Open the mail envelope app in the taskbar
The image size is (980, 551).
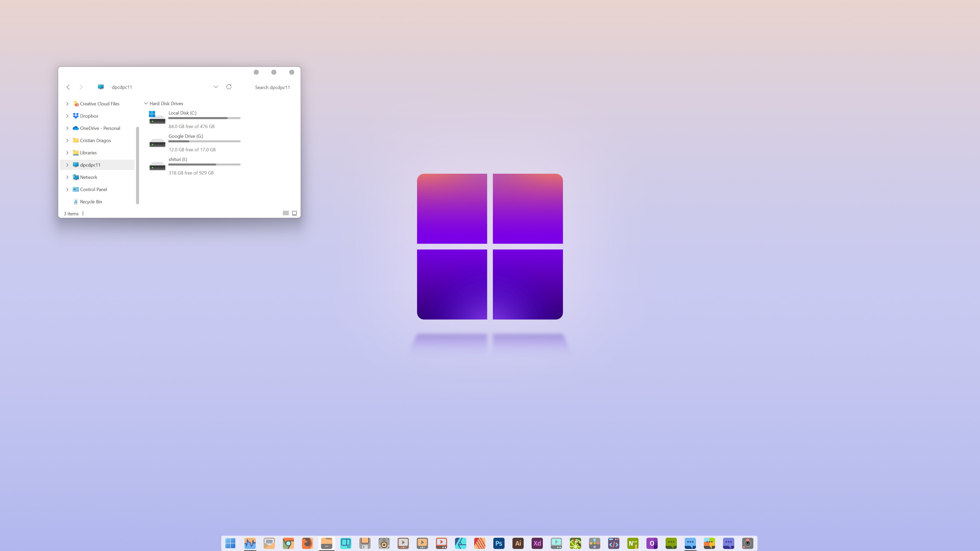[269, 543]
